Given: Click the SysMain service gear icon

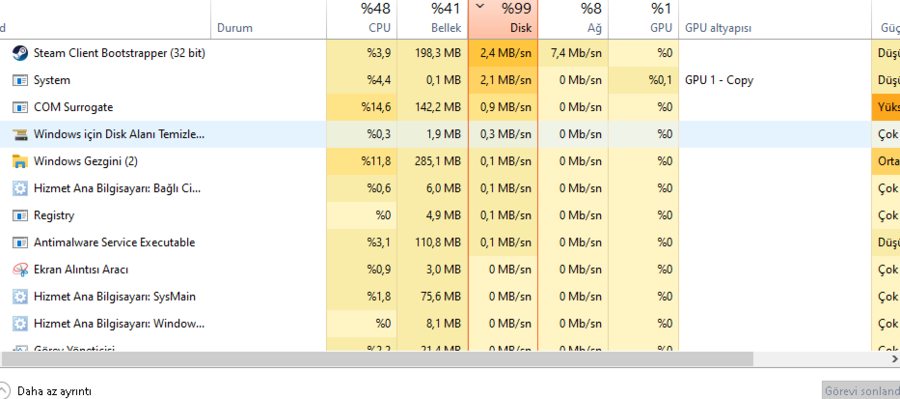Looking at the screenshot, I should point(20,297).
